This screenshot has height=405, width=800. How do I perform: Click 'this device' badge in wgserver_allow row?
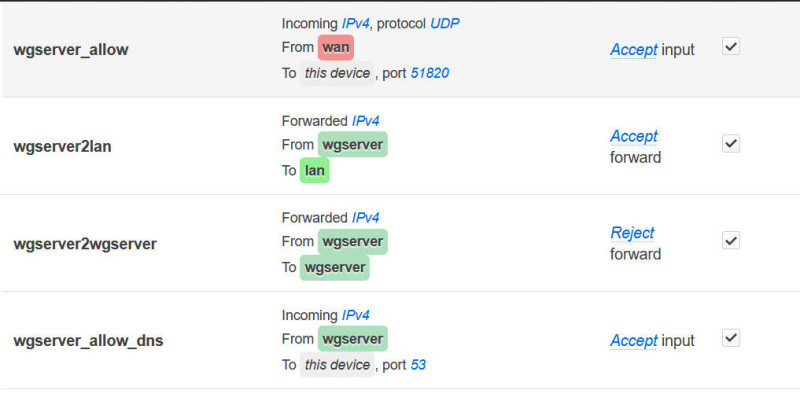tap(337, 73)
